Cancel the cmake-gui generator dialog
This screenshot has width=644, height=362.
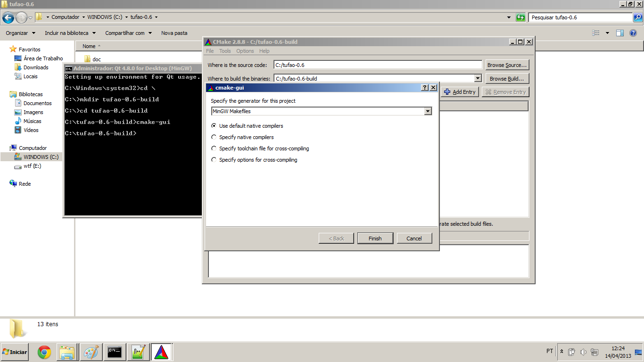pos(414,239)
